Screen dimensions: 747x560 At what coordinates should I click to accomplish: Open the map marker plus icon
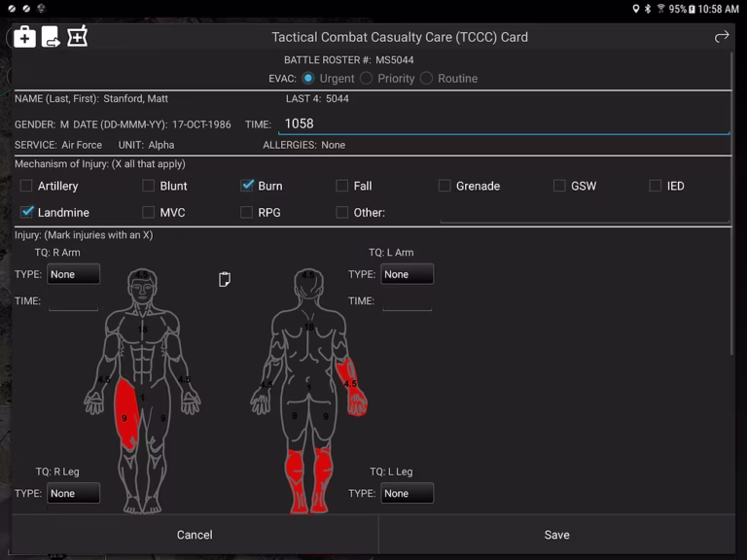[77, 37]
